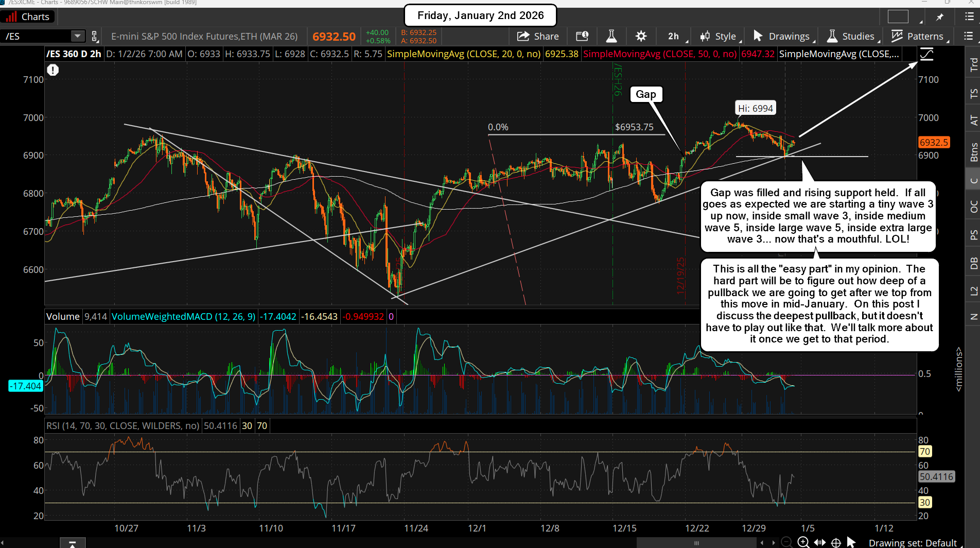Open the Drawing set: Default dropdown
This screenshot has width=980, height=548.
912,543
